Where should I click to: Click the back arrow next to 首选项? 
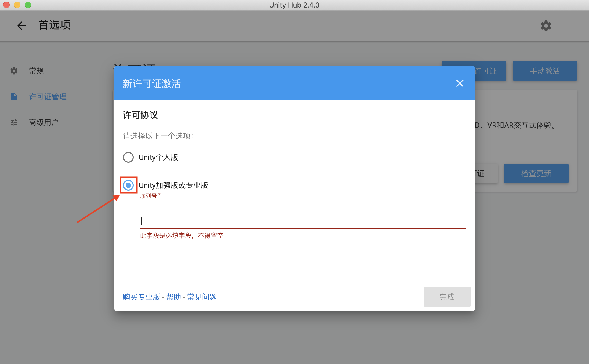[x=21, y=26]
